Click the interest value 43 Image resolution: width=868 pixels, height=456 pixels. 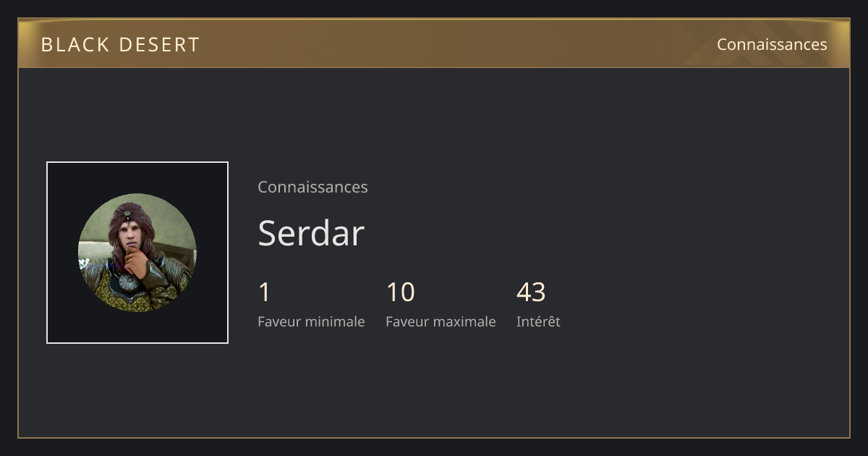[531, 292]
